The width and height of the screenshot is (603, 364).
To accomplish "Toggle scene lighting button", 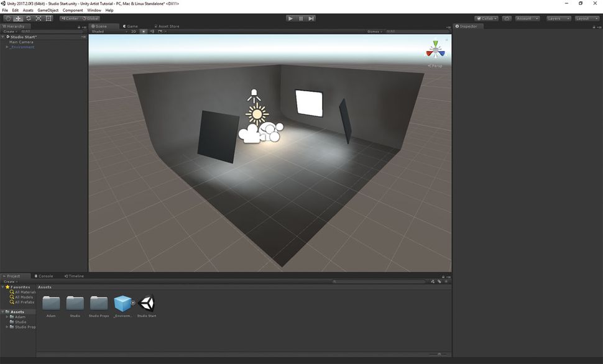I will pyautogui.click(x=144, y=32).
